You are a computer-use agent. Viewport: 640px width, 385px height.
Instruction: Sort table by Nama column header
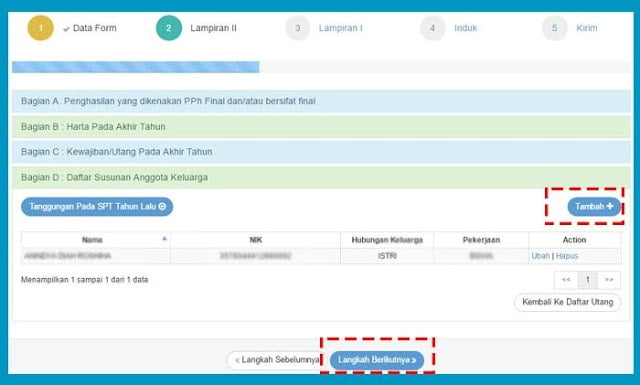point(96,240)
